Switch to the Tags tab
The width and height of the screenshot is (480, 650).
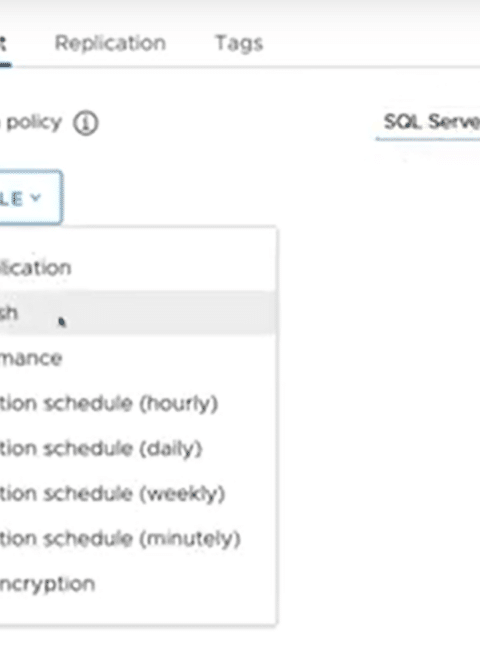(x=239, y=44)
